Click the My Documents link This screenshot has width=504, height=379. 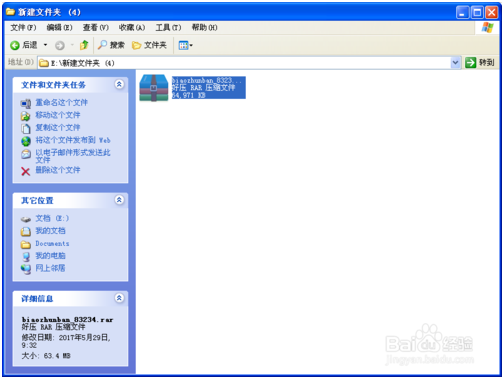(x=50, y=231)
